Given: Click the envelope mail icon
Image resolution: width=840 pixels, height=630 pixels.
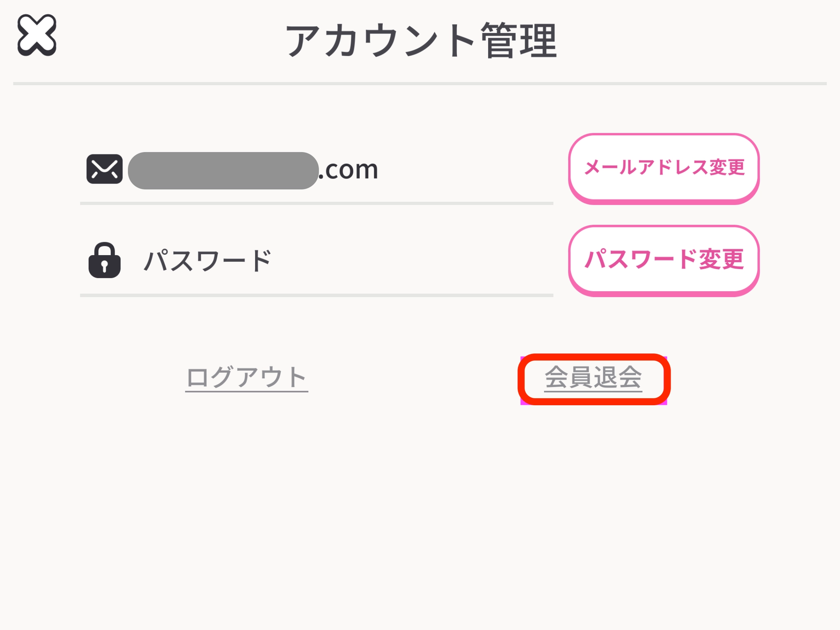Looking at the screenshot, I should 104,169.
